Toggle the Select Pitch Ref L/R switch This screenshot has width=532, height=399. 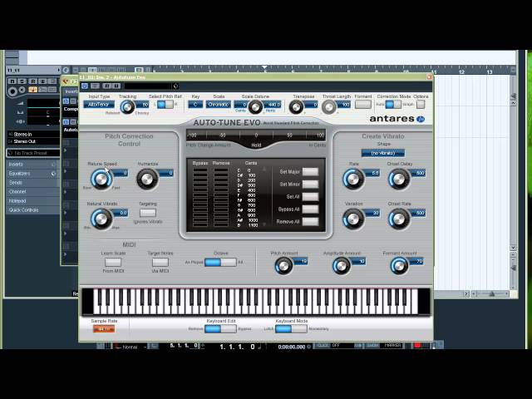click(x=165, y=105)
